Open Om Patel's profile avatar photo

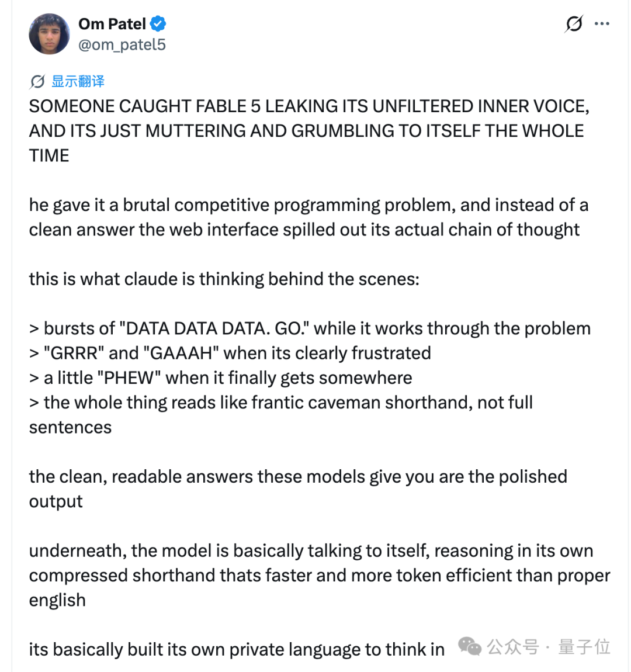pyautogui.click(x=49, y=34)
